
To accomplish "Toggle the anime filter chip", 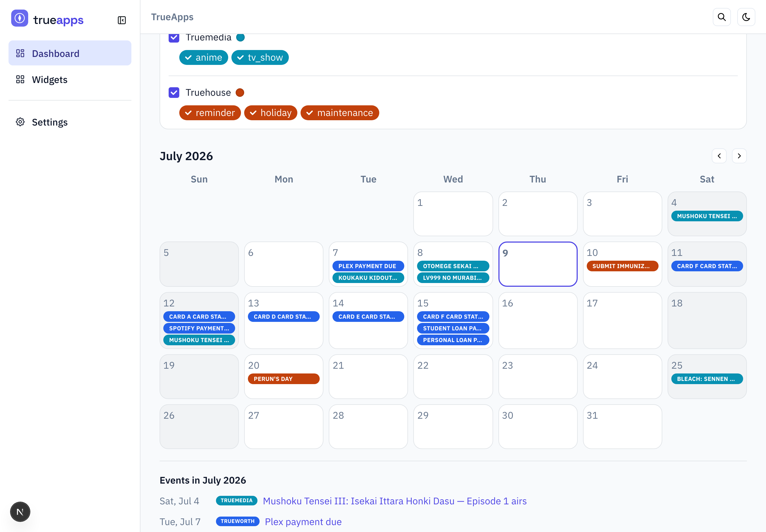I will [204, 57].
